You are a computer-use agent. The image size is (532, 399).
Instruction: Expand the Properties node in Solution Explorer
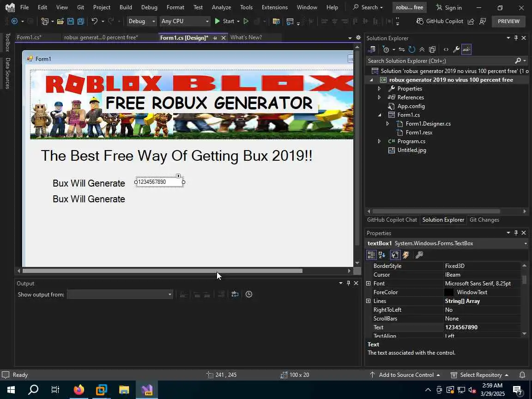pyautogui.click(x=379, y=89)
